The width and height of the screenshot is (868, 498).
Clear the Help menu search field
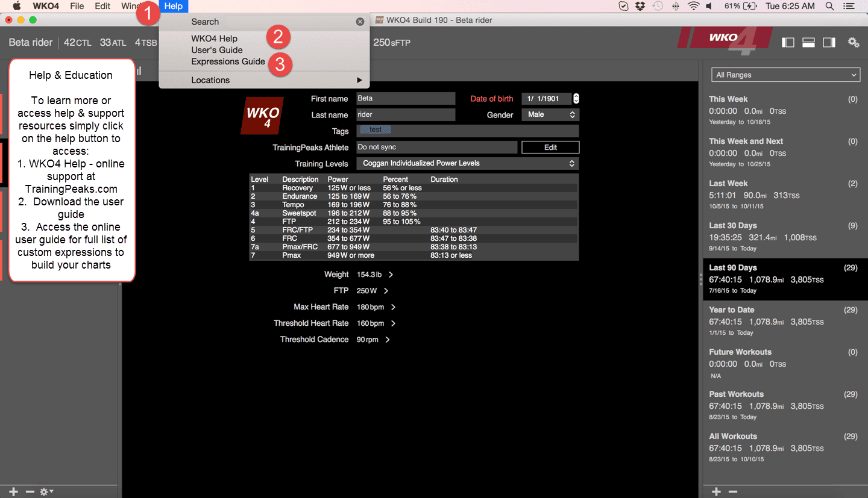click(360, 22)
